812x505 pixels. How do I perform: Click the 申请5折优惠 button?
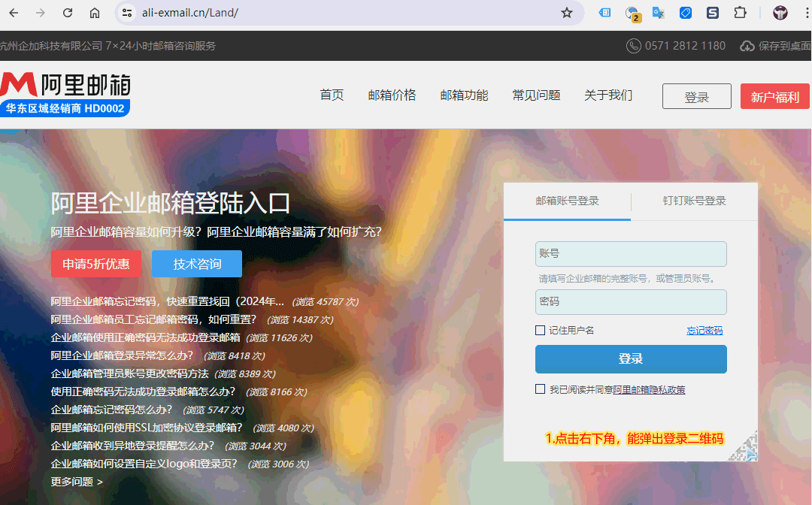point(95,264)
